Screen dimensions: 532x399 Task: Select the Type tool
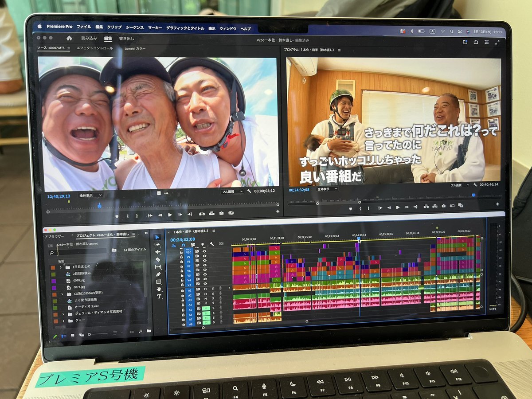coord(159,296)
